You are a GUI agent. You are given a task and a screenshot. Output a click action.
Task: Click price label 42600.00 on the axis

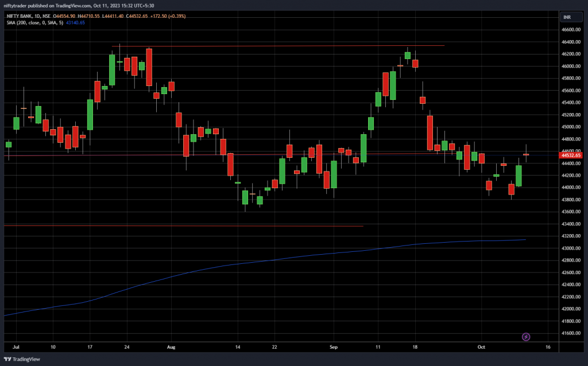(x=571, y=272)
